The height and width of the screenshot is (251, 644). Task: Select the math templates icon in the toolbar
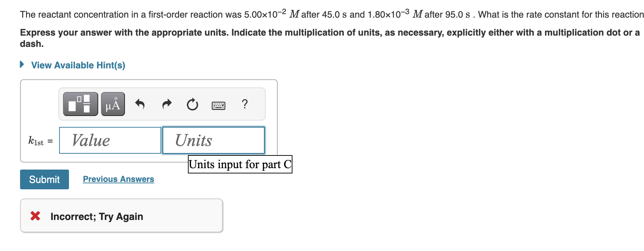coord(80,104)
